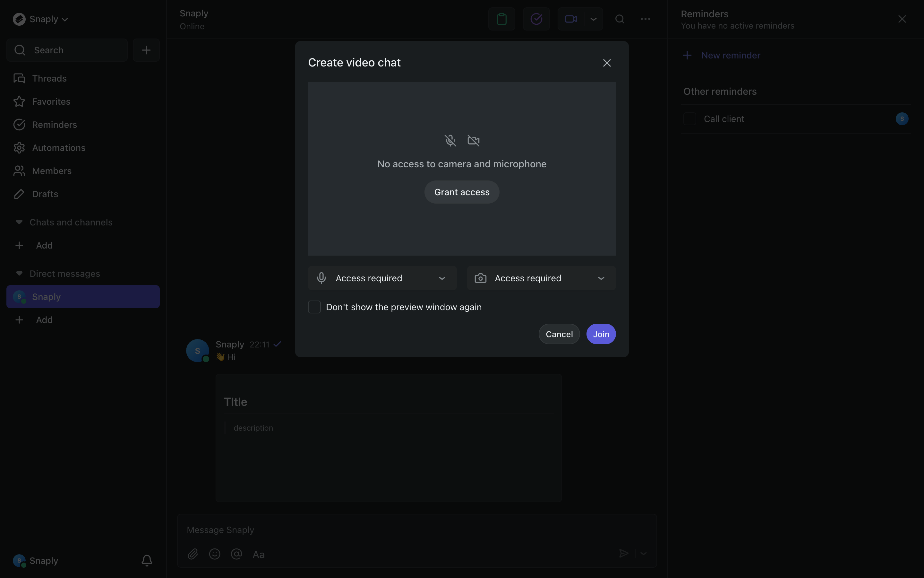Open the Snaply workspace dropdown
Image resolution: width=924 pixels, height=578 pixels.
40,19
